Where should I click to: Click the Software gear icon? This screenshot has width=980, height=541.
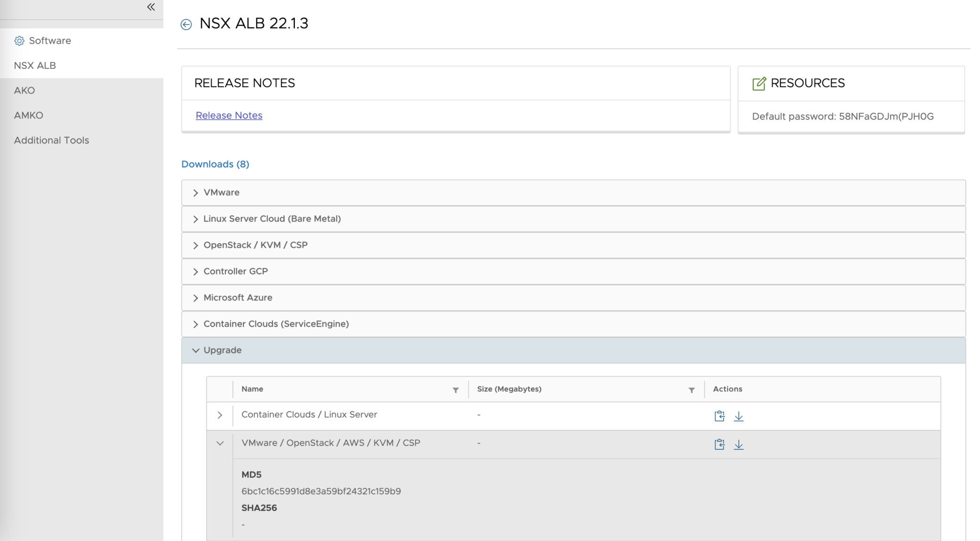point(20,41)
